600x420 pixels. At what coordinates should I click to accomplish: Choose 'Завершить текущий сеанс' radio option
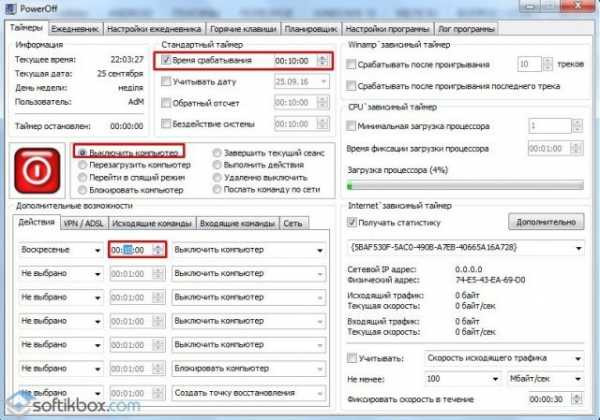215,152
